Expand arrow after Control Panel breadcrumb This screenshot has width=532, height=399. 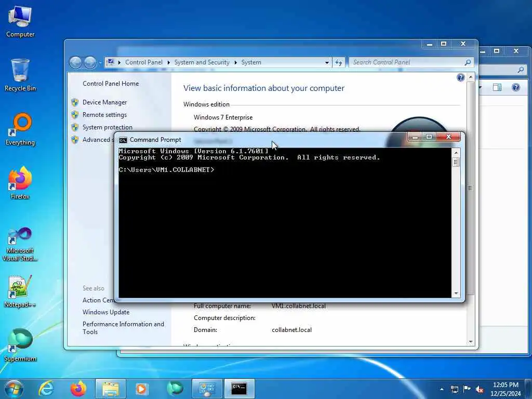pyautogui.click(x=169, y=62)
